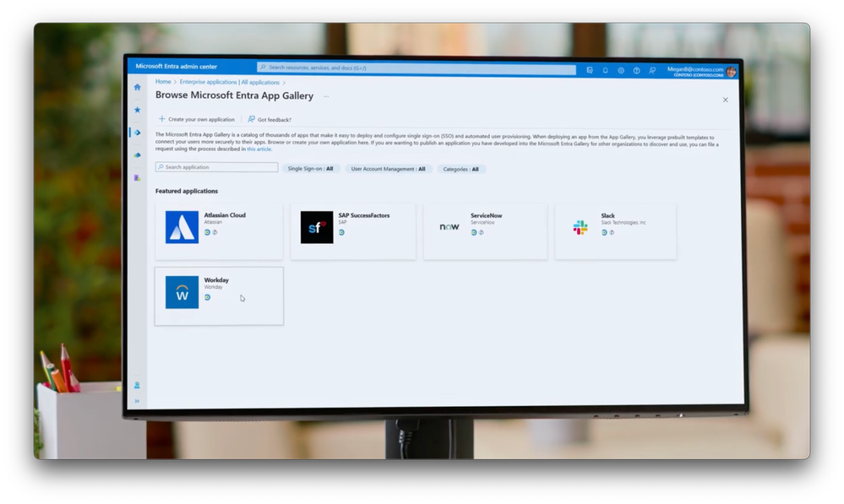Screen dimensions: 844x504
Task: Click the Workday logo
Action: tap(182, 292)
